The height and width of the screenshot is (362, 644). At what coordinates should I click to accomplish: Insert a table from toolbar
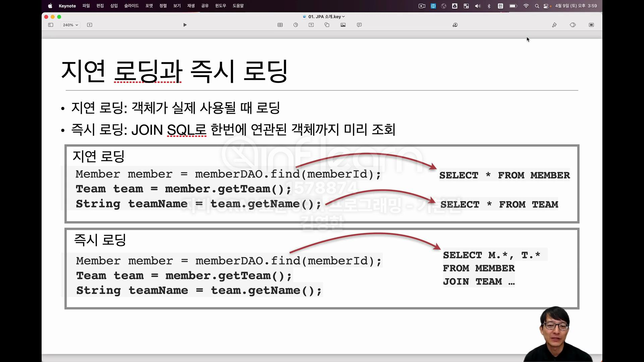pos(280,25)
